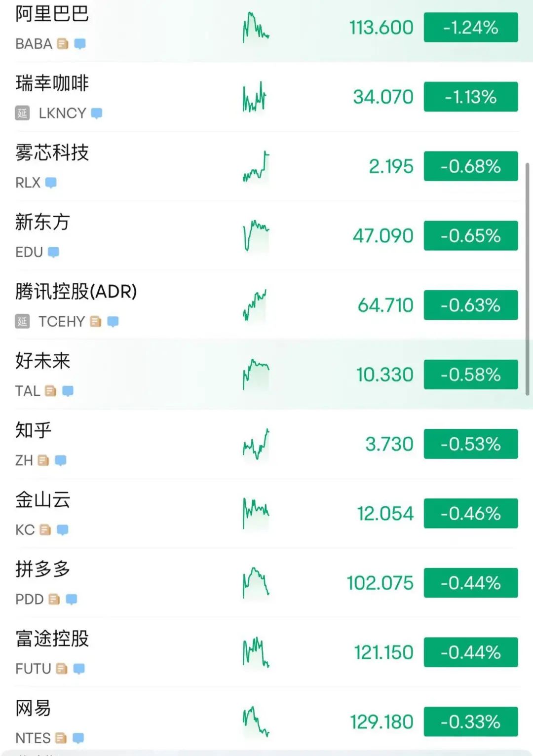Image resolution: width=533 pixels, height=756 pixels.
Task: Open the news note icon next to KC
Action: [45, 530]
